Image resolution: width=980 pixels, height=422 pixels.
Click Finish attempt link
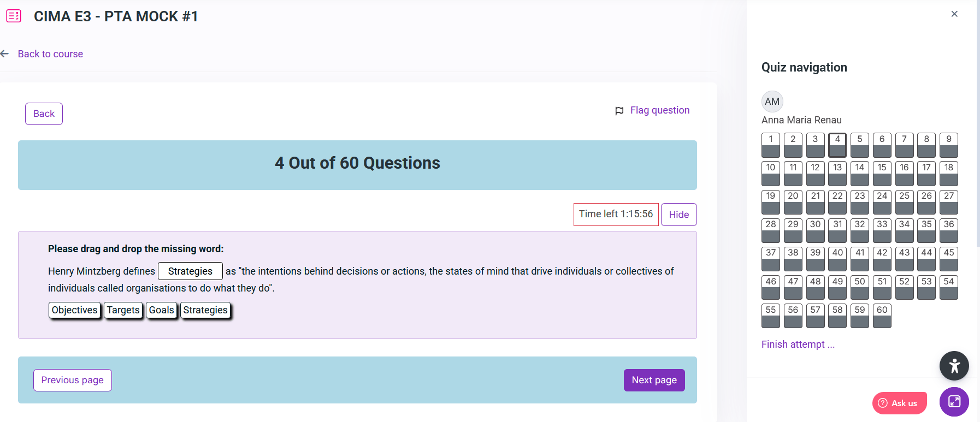pyautogui.click(x=798, y=344)
